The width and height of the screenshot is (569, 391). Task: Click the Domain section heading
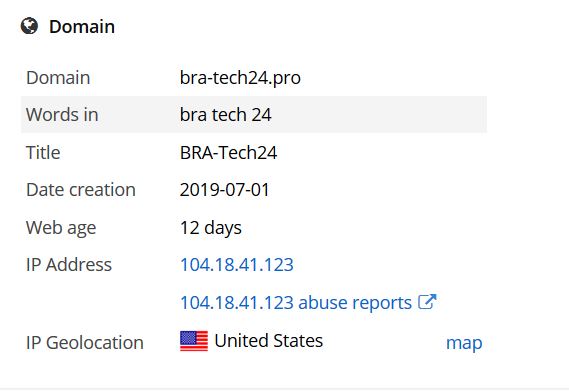pos(82,27)
